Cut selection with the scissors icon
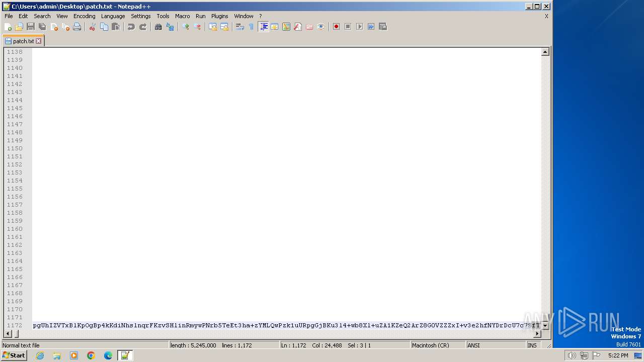 click(x=93, y=27)
